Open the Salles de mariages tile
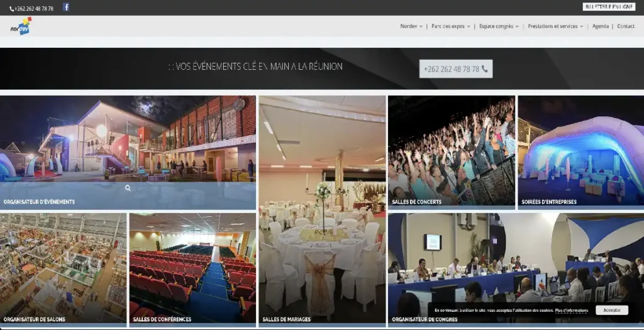This screenshot has width=644, height=330. click(x=322, y=211)
